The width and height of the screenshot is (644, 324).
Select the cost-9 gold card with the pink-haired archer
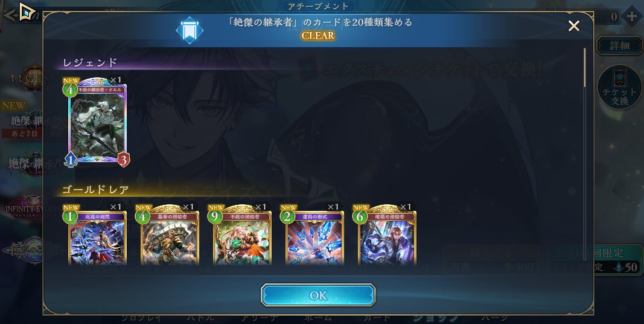(x=242, y=236)
